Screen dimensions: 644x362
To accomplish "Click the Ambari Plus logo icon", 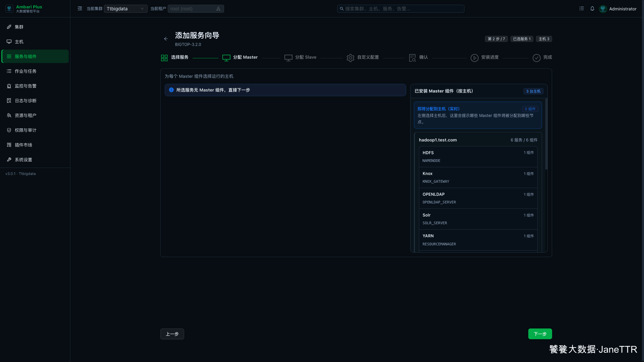I will 9,9.
